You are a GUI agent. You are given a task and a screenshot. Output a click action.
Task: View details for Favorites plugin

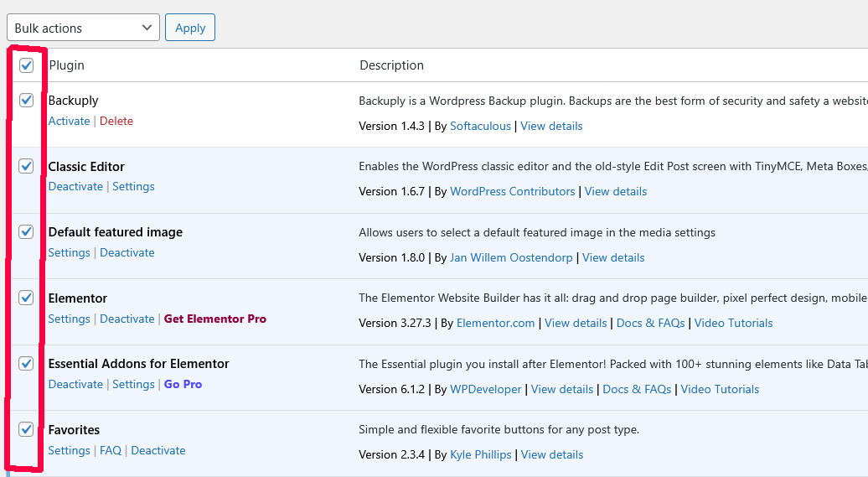[x=552, y=455]
